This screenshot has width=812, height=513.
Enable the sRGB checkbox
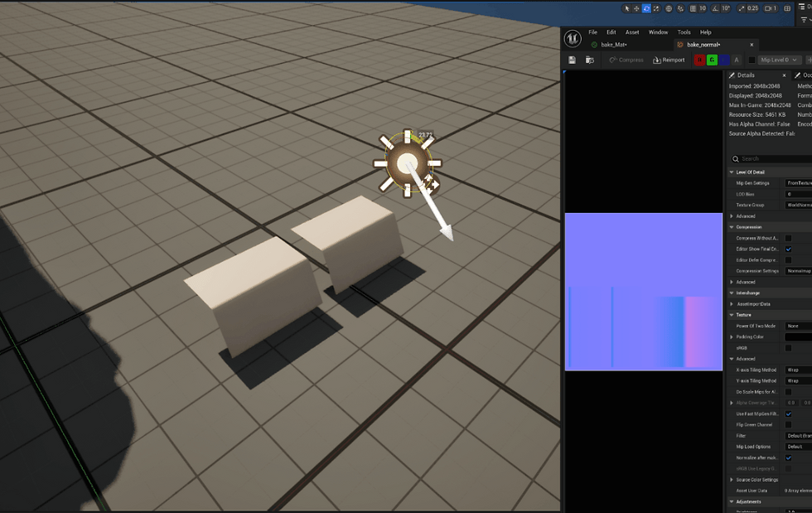coord(788,348)
